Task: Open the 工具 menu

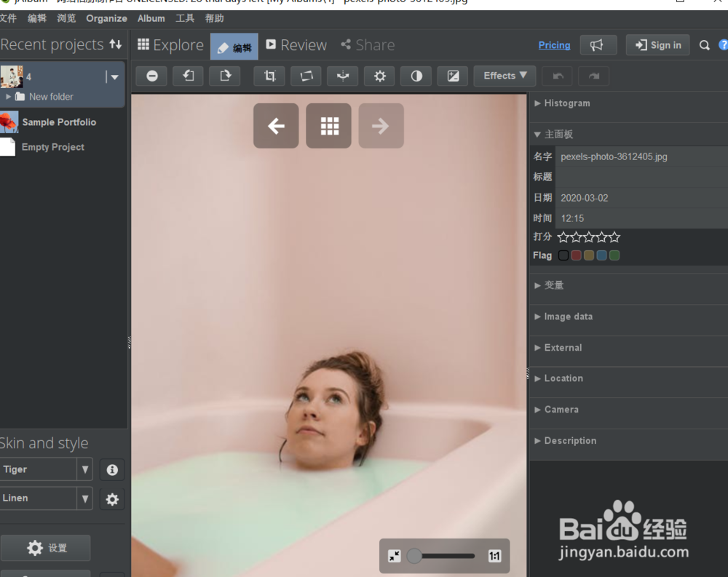Action: 185,18
